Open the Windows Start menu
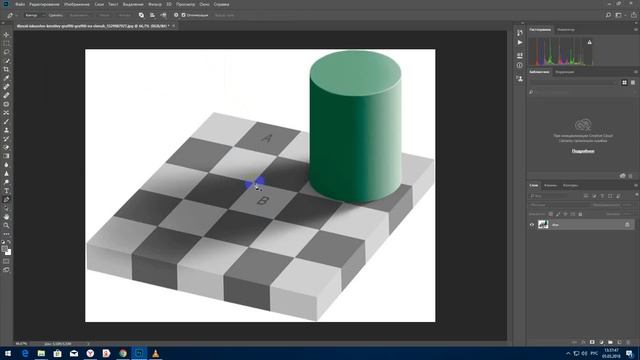This screenshot has width=640, height=360. pyautogui.click(x=8, y=353)
